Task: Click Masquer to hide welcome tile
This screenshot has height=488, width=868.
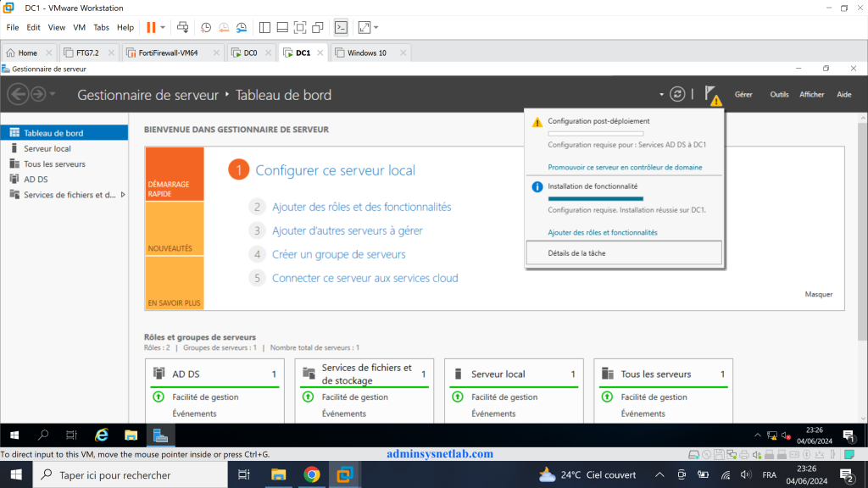Action: coord(818,294)
